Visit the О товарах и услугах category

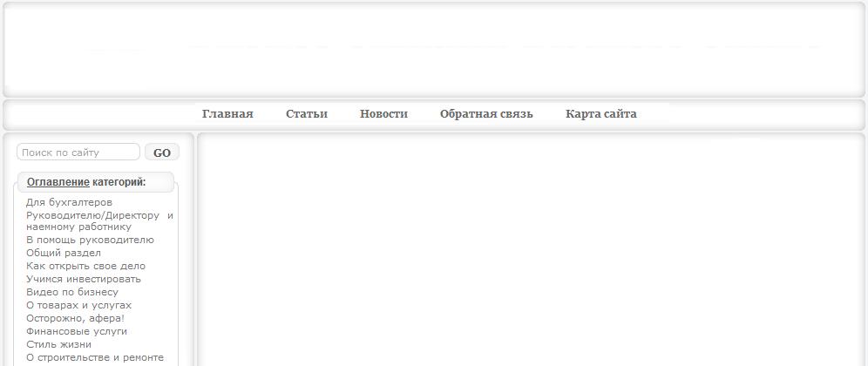coord(78,305)
